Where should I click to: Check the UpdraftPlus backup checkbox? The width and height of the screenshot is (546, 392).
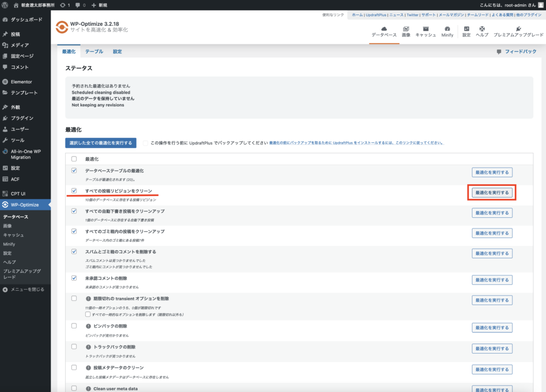145,143
